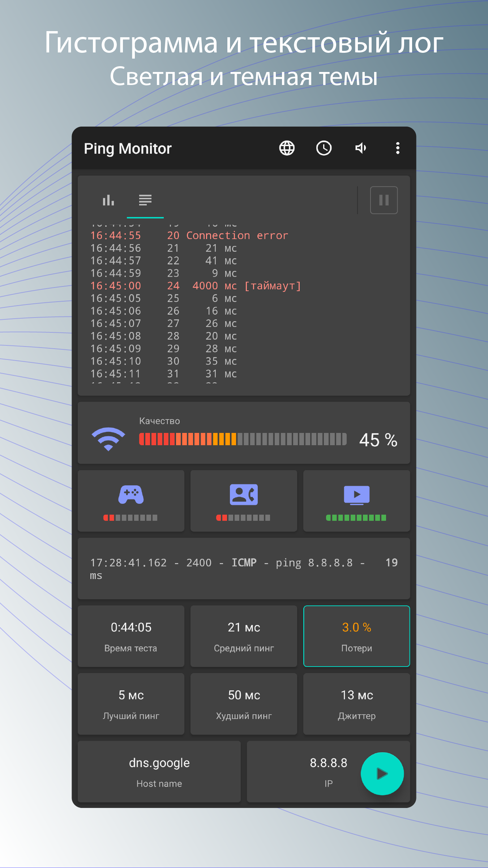Tap the Худший пинг 50 мс tile
Screen dimensions: 488x868
[244, 704]
